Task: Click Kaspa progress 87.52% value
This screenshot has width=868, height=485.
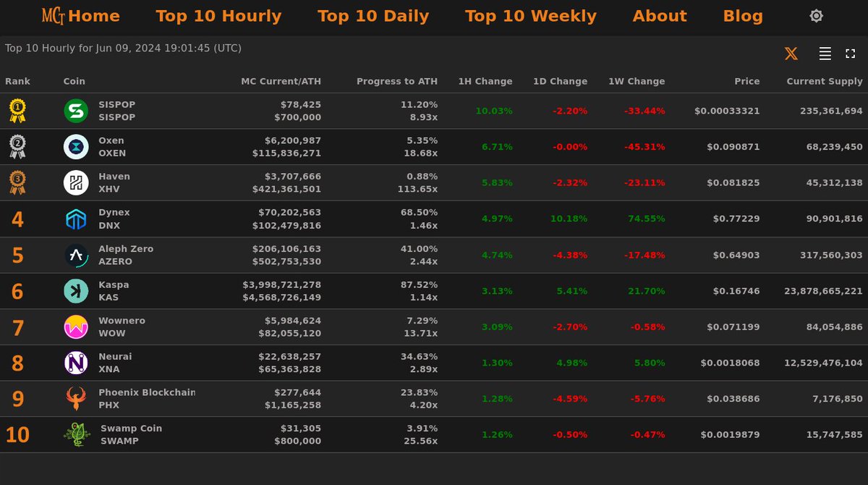Action: [x=419, y=285]
